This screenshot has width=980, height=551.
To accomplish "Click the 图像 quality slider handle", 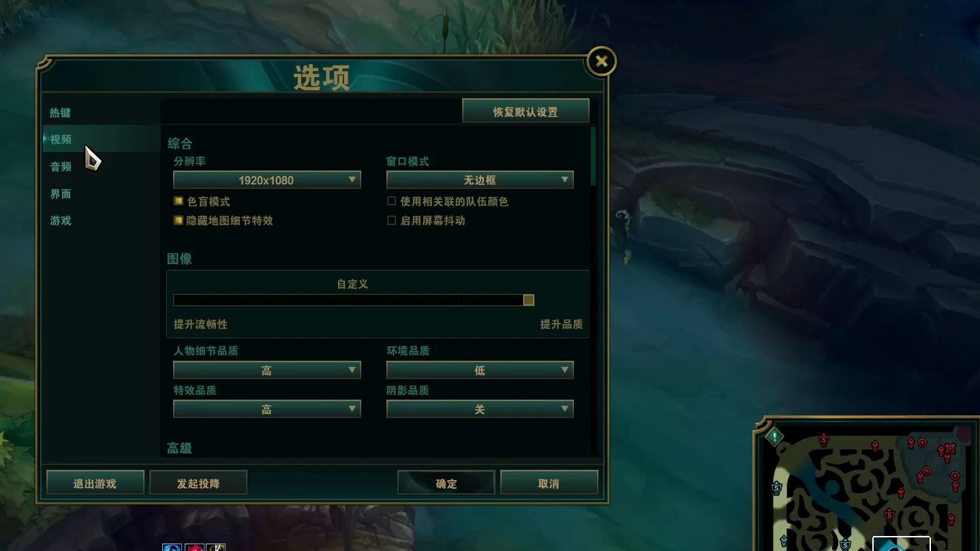I will point(529,300).
